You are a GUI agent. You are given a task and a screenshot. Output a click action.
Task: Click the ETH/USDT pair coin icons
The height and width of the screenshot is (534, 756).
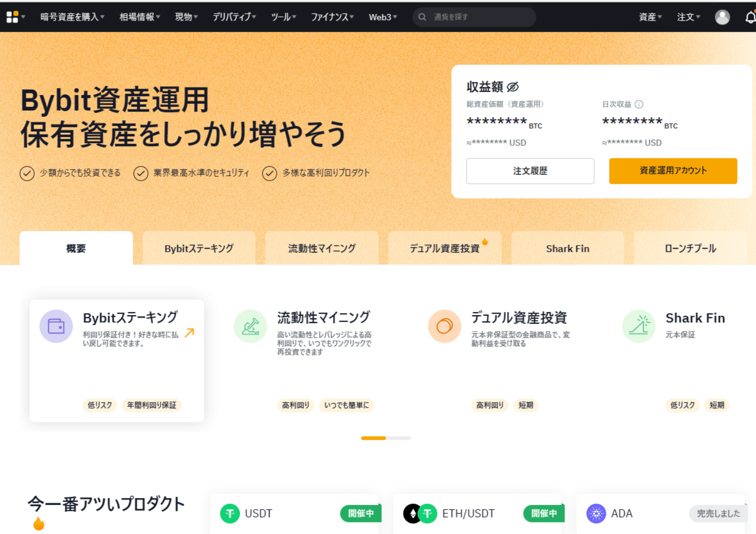point(420,513)
